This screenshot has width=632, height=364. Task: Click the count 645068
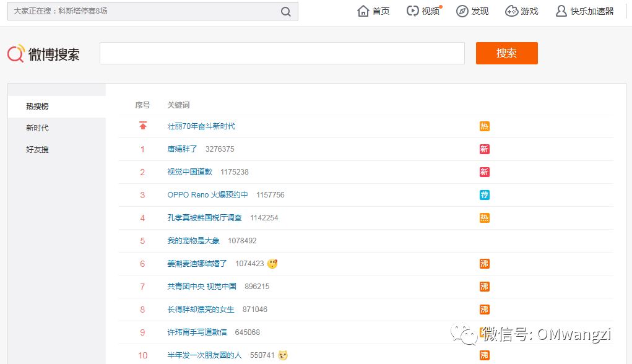point(248,332)
